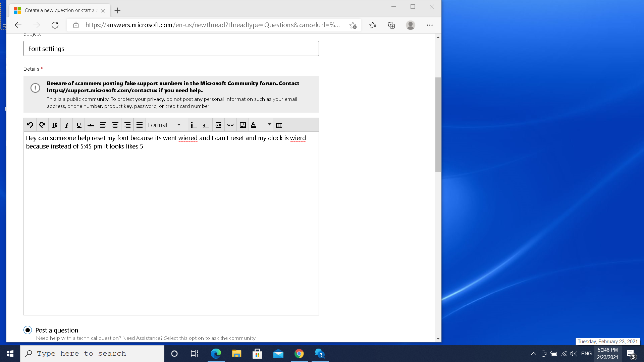Toggle bold formatting
This screenshot has height=362, width=644.
coord(54,125)
